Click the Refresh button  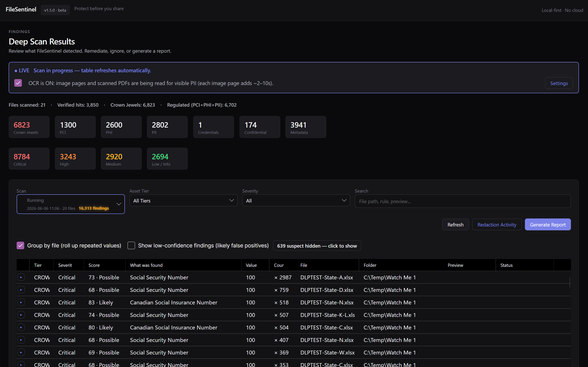pos(455,225)
